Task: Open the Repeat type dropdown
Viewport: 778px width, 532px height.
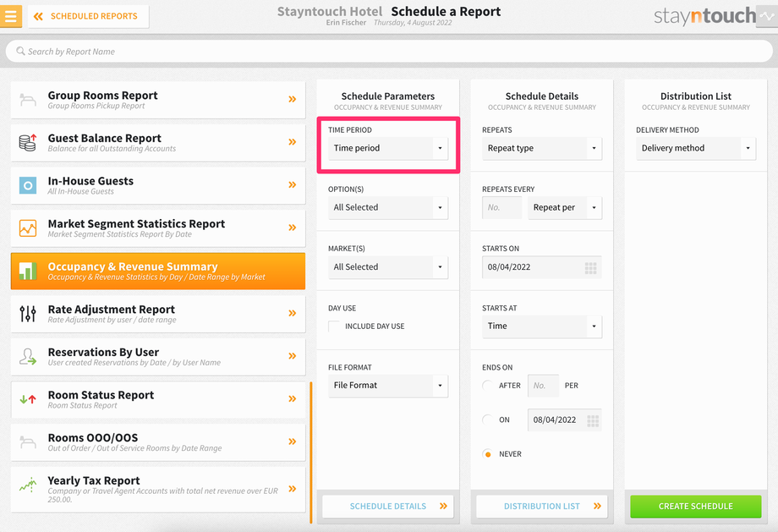Action: pos(542,148)
